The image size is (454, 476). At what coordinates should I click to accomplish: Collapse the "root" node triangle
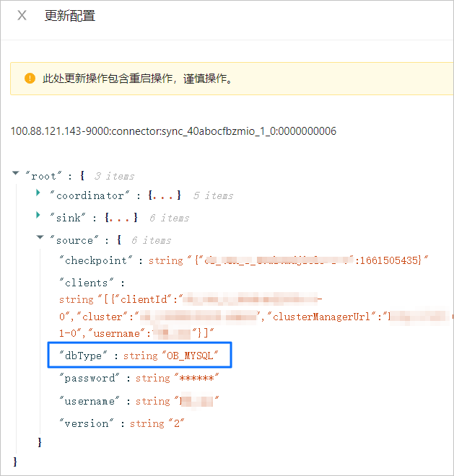tap(16, 174)
